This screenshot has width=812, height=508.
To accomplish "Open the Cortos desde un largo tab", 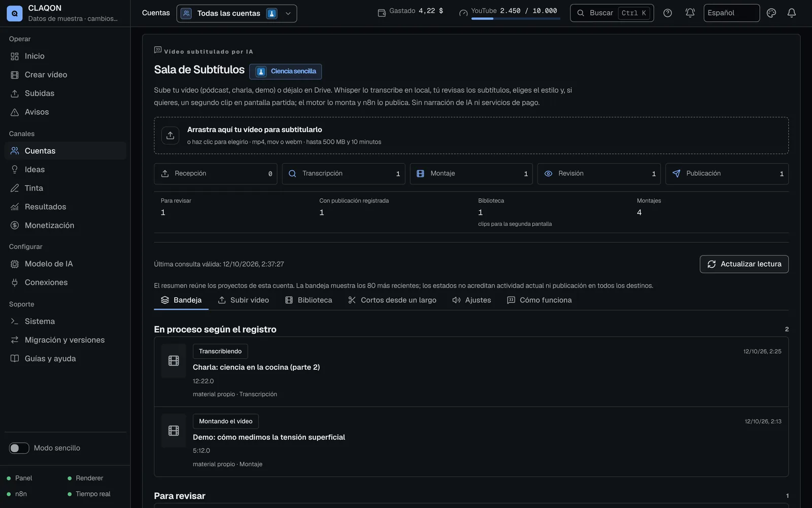I will [x=392, y=300].
